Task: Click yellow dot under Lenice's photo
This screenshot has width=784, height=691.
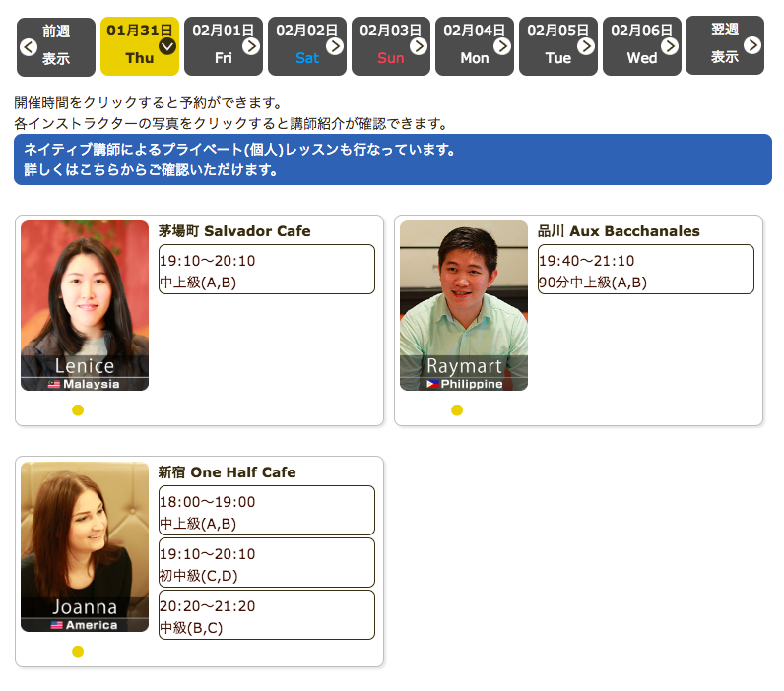Action: click(78, 410)
